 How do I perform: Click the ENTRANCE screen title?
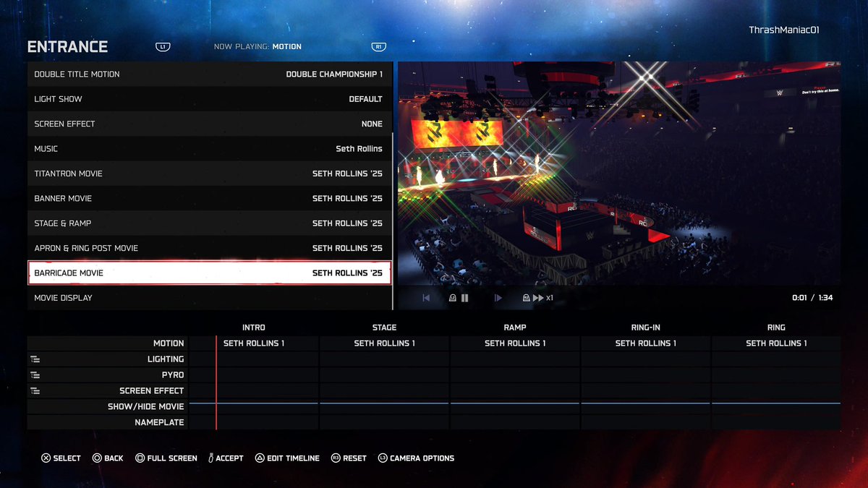(x=67, y=47)
